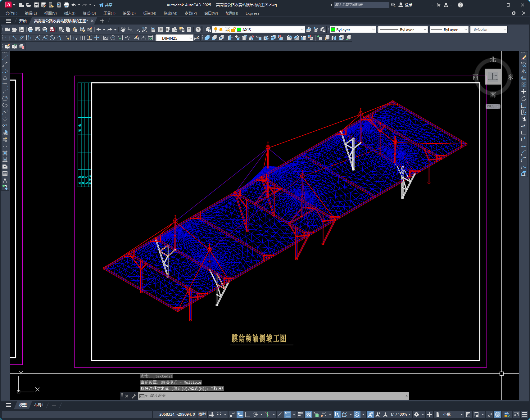530x420 pixels.
Task: Open the 文件(F) menu
Action: click(x=11, y=13)
